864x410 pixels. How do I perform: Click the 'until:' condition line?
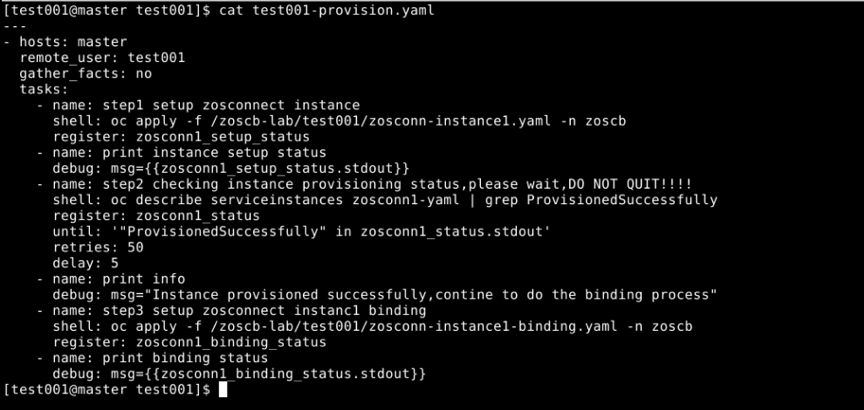click(x=301, y=231)
